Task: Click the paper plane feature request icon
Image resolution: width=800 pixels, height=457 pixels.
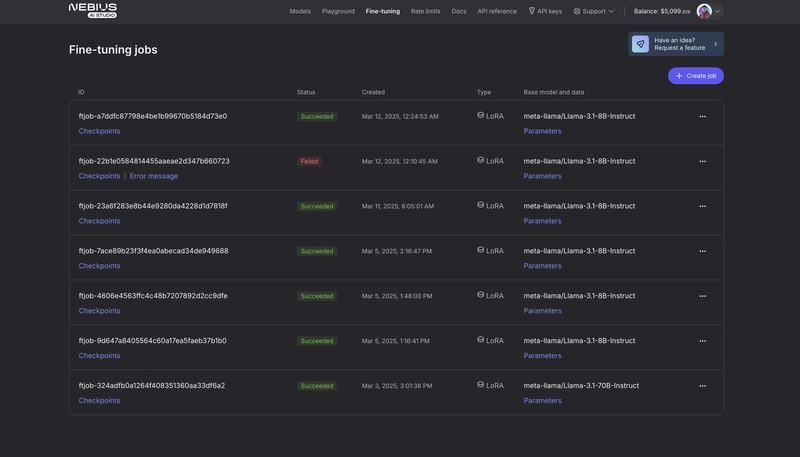Action: pos(640,44)
